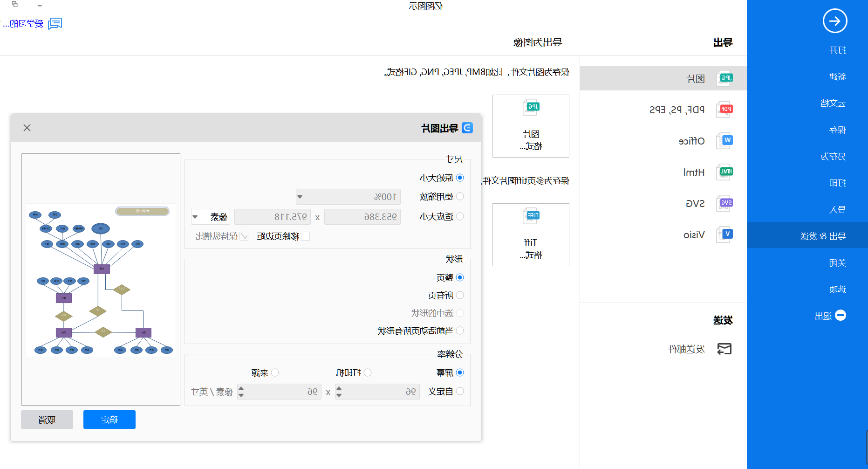The width and height of the screenshot is (868, 469).
Task: Select the 原始大小 radio button
Action: (x=460, y=178)
